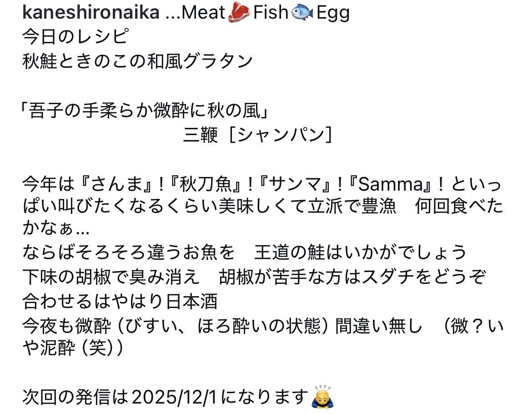Image resolution: width=532 pixels, height=414 pixels.
Task: Click the kaneshironaika username
Action: (90, 13)
